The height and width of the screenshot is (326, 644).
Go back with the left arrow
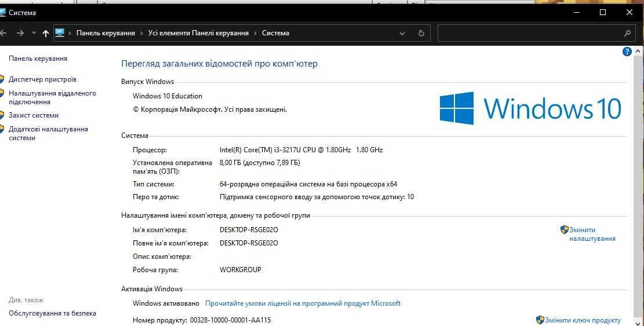pyautogui.click(x=3, y=33)
